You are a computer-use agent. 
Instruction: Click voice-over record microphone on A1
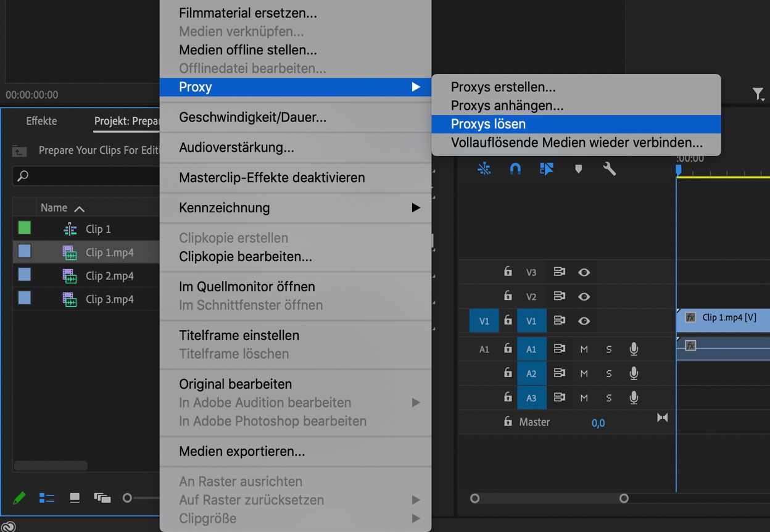634,349
